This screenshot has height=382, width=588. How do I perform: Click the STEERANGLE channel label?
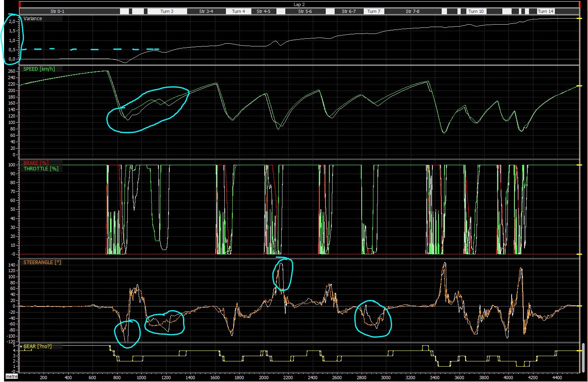coord(42,262)
